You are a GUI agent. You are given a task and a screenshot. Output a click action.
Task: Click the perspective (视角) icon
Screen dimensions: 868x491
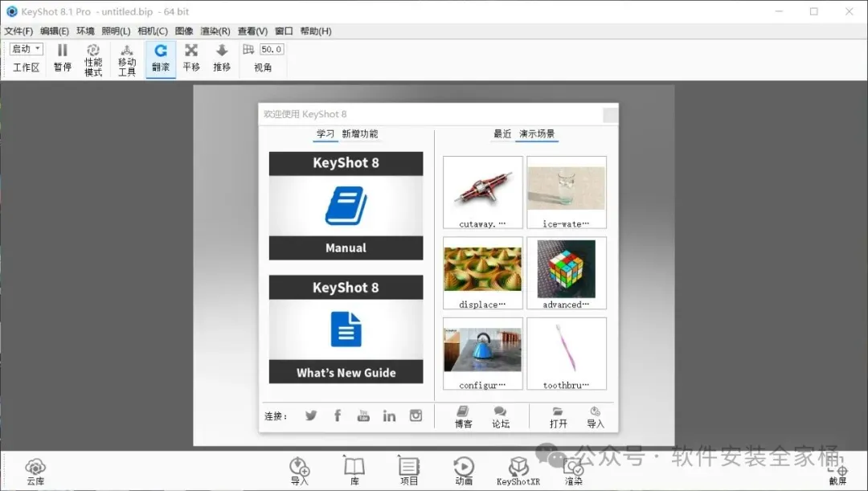248,49
